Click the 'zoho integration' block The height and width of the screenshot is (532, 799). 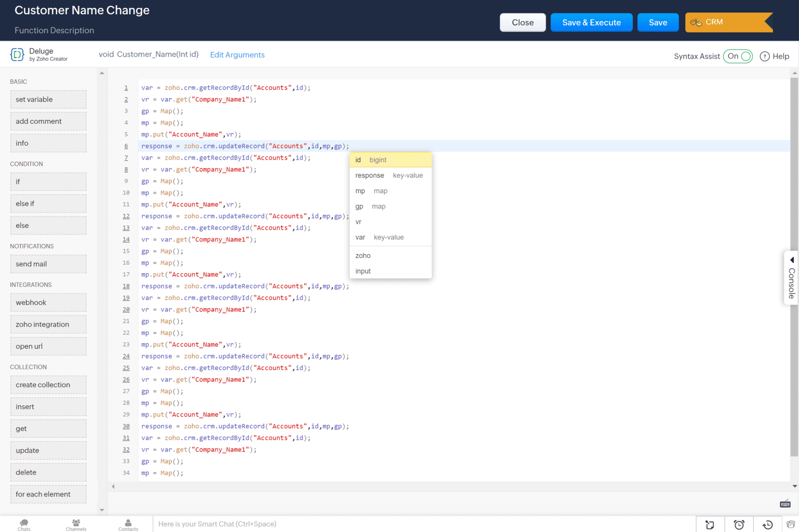coord(48,324)
